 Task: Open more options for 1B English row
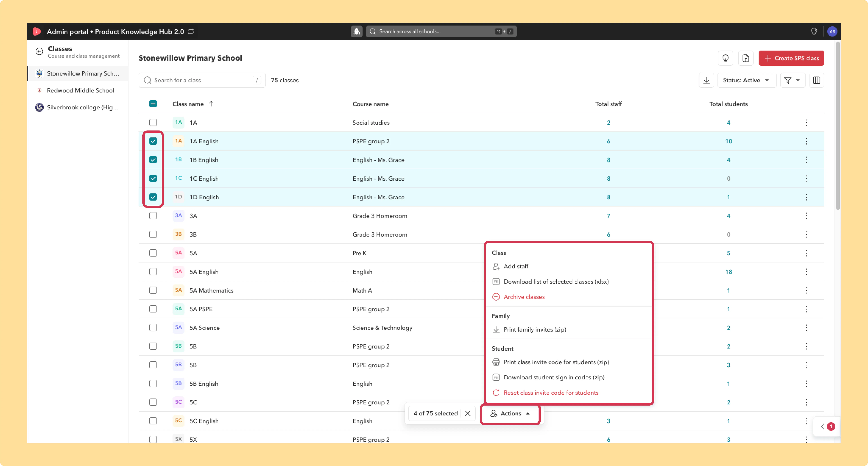click(x=806, y=160)
